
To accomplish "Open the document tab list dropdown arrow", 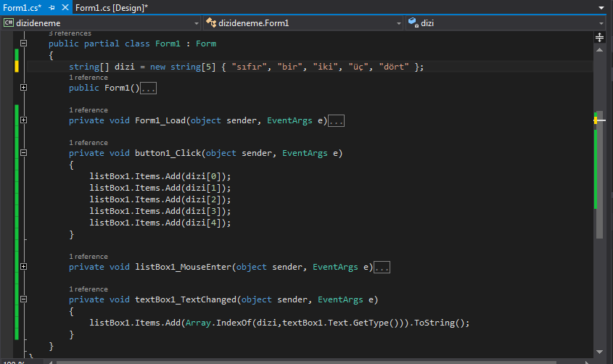I will point(601,8).
